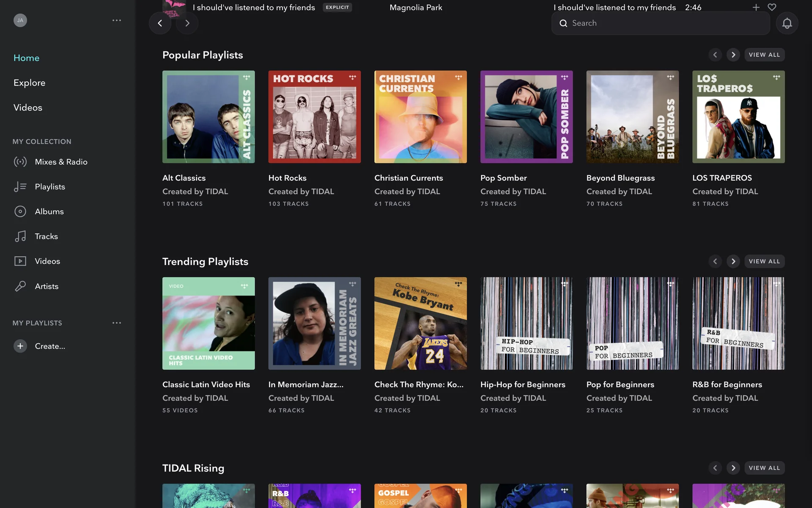
Task: Click the Search input field
Action: [x=660, y=23]
